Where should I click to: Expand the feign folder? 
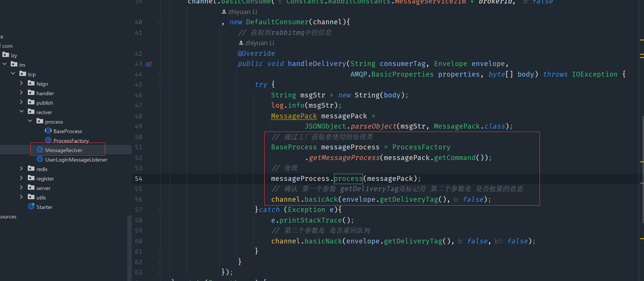point(21,83)
